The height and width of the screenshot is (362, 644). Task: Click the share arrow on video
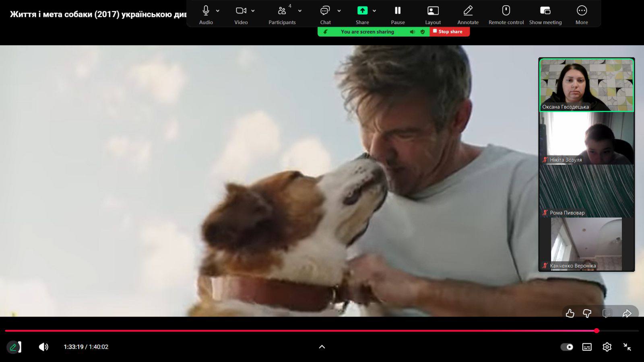[x=627, y=313]
